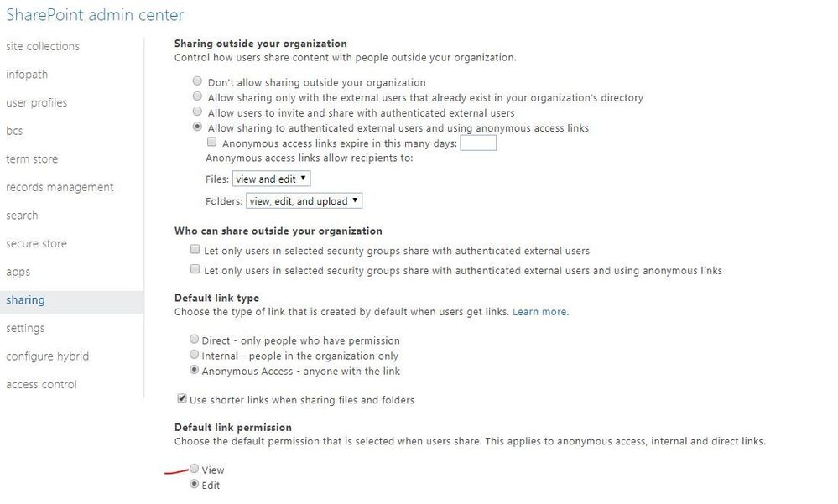Open the Folders permission dropdown
This screenshot has height=504, width=838.
click(304, 200)
